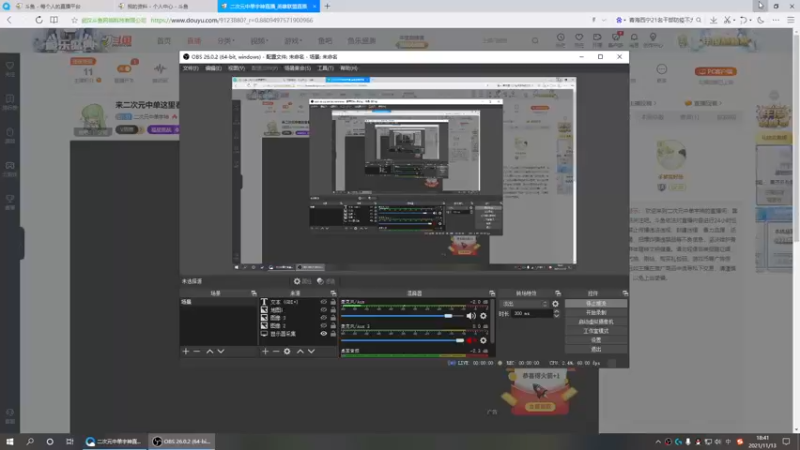Viewport: 800px width, 450px height.
Task: Click the 退出 exit button in OBS controls
Action: coord(596,349)
